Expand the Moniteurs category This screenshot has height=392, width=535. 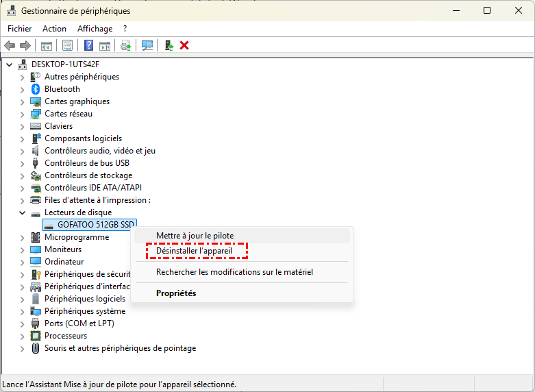pos(22,249)
